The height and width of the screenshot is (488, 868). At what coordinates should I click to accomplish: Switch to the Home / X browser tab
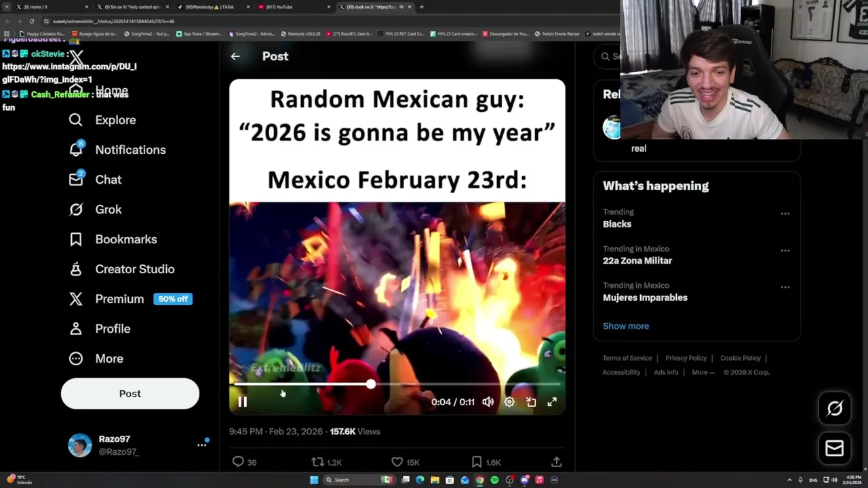[x=51, y=7]
